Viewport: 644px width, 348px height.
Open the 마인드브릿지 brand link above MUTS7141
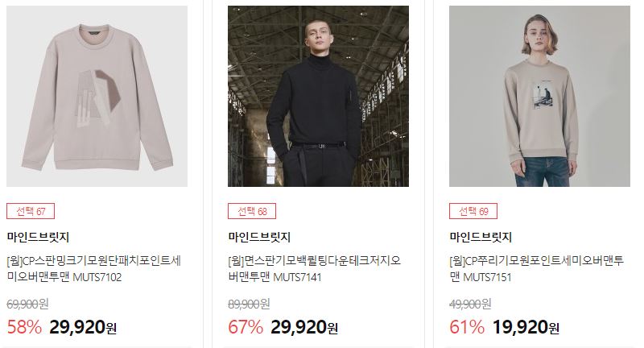coord(259,237)
